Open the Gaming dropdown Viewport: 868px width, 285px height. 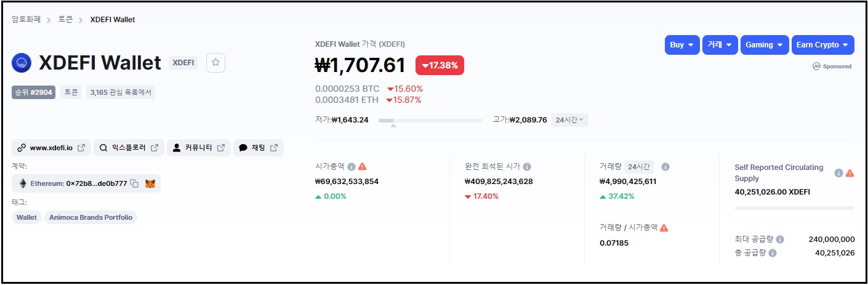tap(765, 45)
